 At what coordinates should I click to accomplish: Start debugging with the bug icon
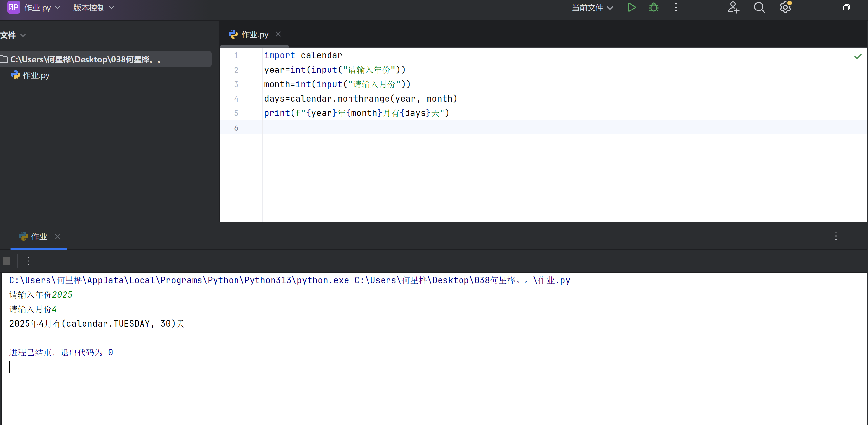pos(654,8)
